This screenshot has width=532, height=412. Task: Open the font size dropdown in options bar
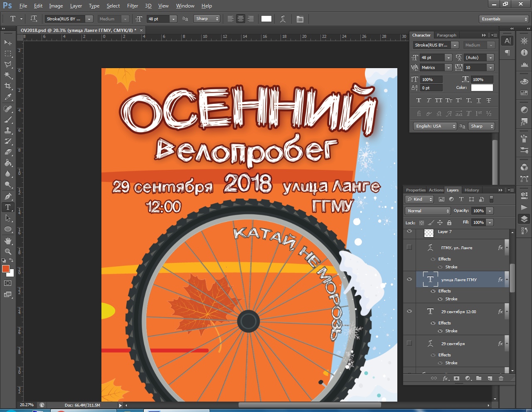[x=173, y=19]
